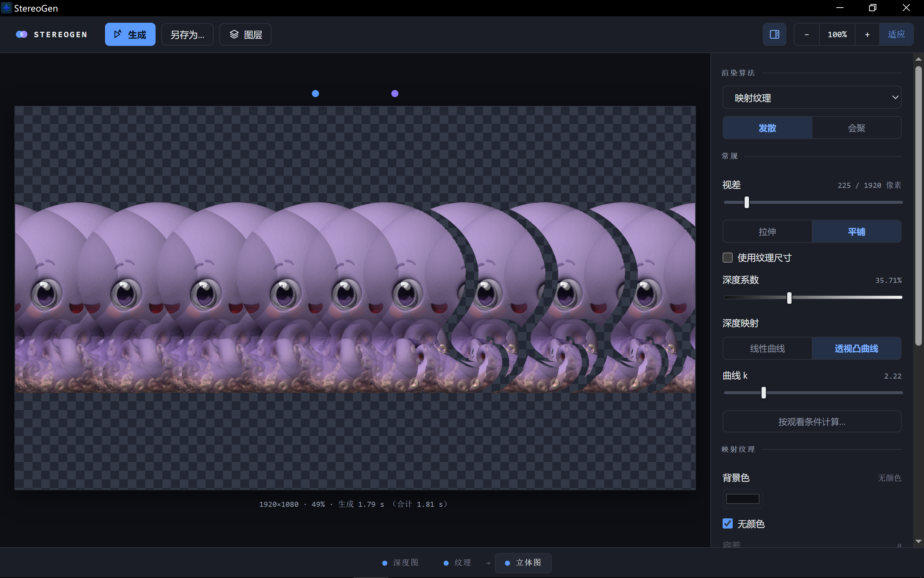924x578 pixels.
Task: Open the 图层 layers panel
Action: coord(245,34)
